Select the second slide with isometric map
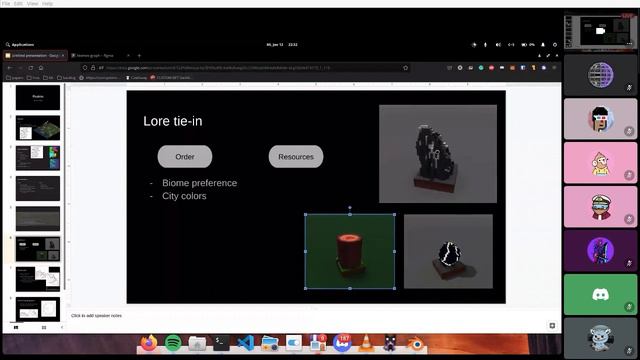Screen dimensions: 640x360 click(x=38, y=128)
